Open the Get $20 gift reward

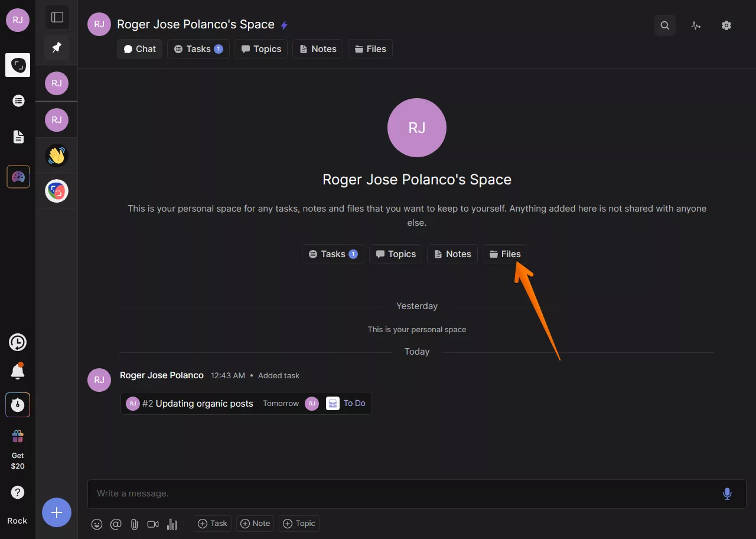(x=18, y=449)
